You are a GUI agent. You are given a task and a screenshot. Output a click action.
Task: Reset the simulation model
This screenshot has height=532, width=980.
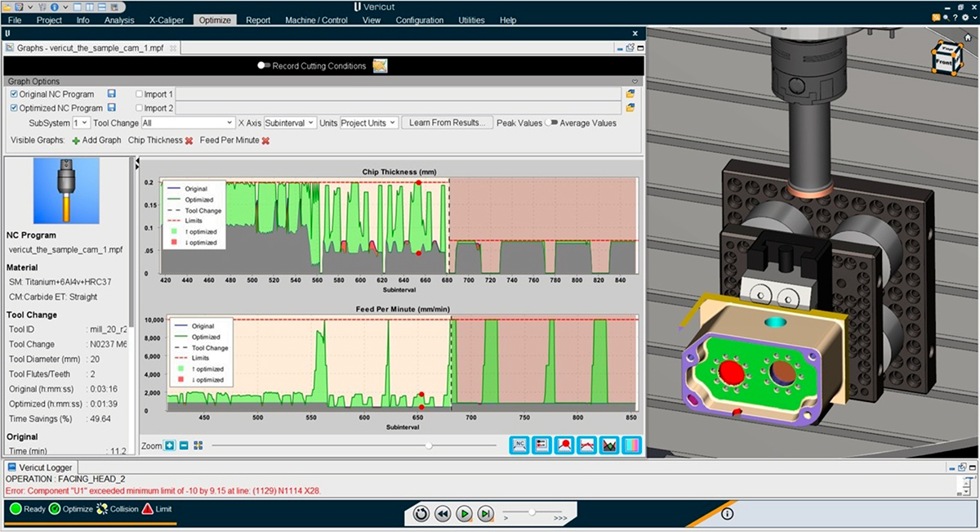tap(421, 514)
